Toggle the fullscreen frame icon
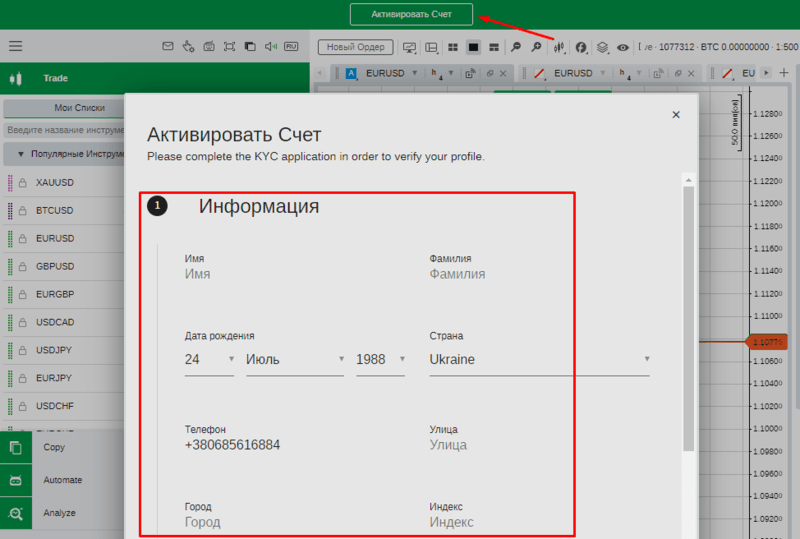 pos(230,46)
